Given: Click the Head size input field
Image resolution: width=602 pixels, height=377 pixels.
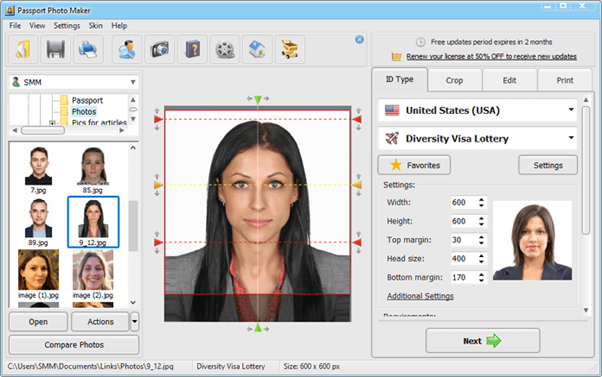Looking at the screenshot, I should click(x=464, y=258).
